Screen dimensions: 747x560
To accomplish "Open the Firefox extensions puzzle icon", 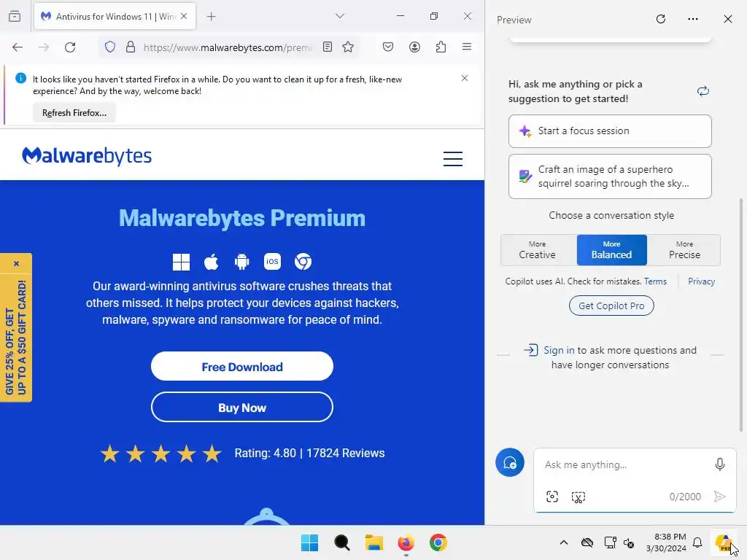I will pyautogui.click(x=441, y=47).
